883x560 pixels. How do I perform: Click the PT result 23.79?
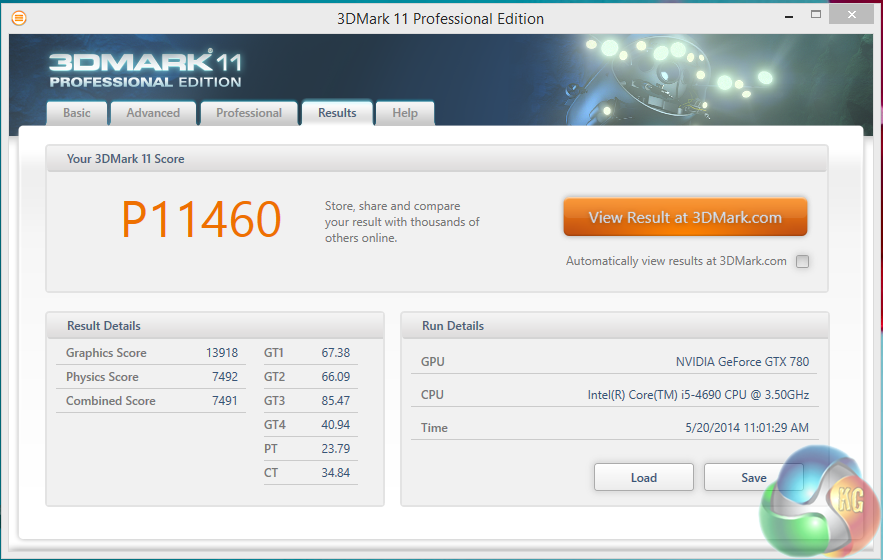click(336, 448)
